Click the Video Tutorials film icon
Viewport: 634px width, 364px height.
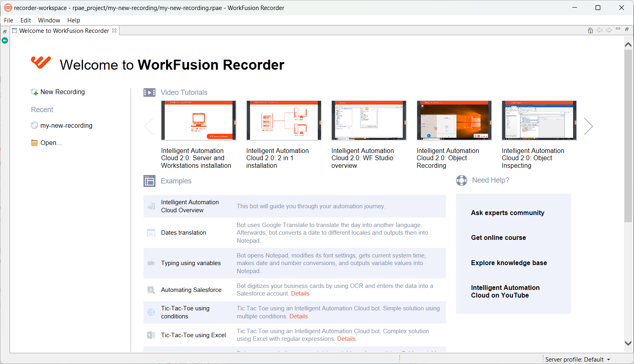(149, 93)
